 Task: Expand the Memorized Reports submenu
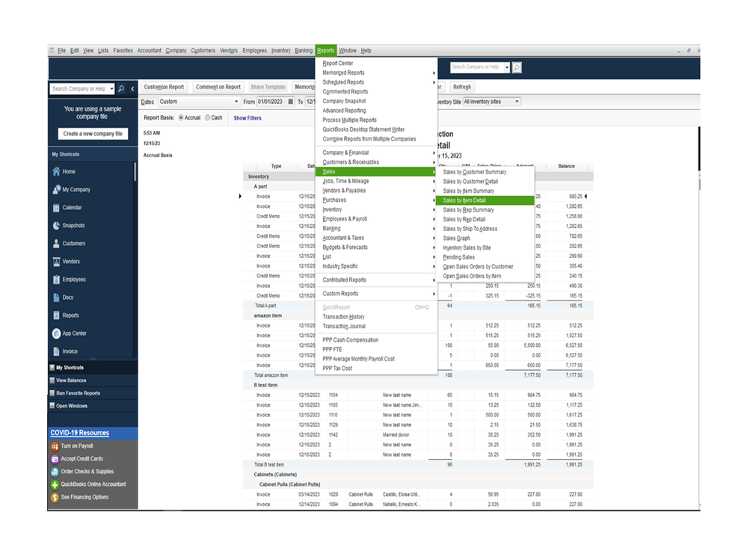click(x=376, y=73)
